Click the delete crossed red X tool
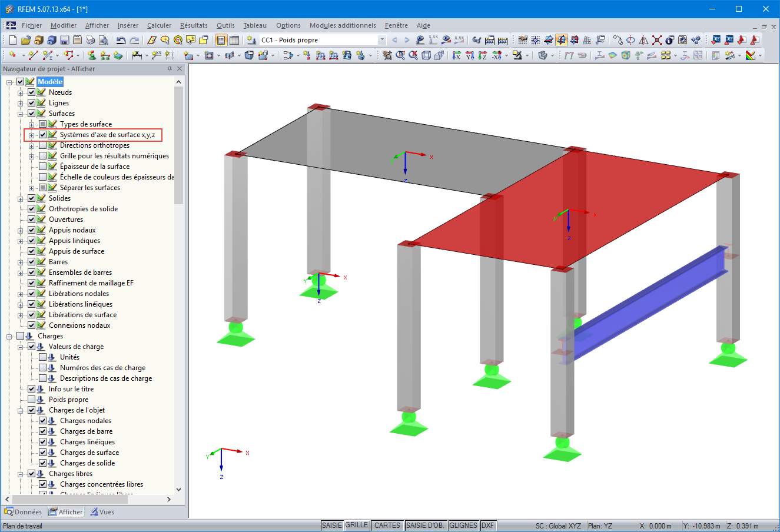The image size is (780, 532). click(x=657, y=40)
